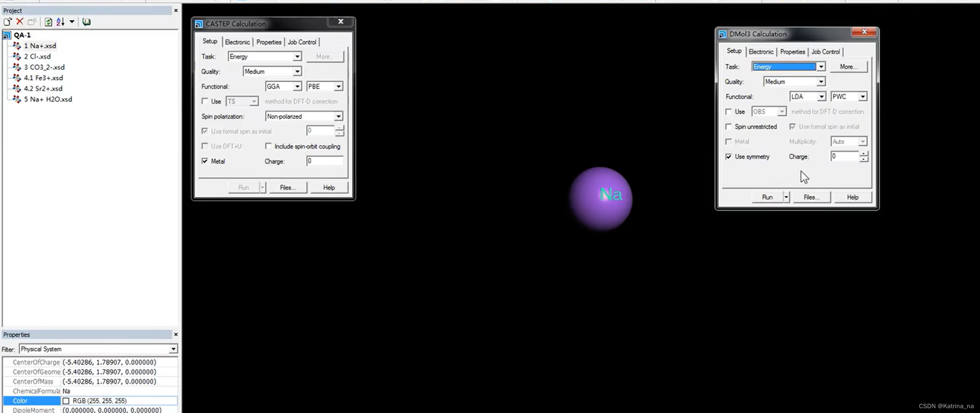
Task: Open the CASTEP GGA functional dropdown
Action: point(297,87)
